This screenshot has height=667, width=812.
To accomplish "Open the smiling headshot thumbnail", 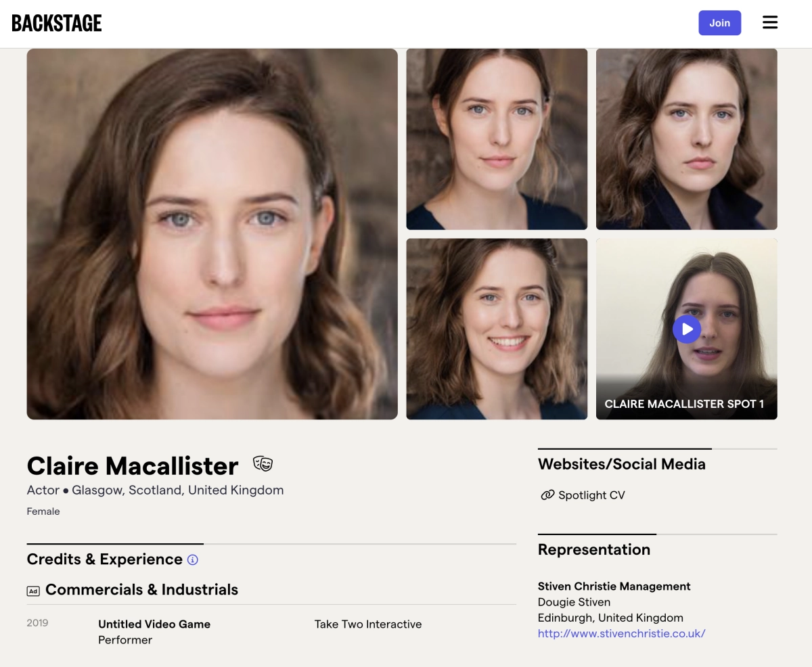I will pos(497,329).
